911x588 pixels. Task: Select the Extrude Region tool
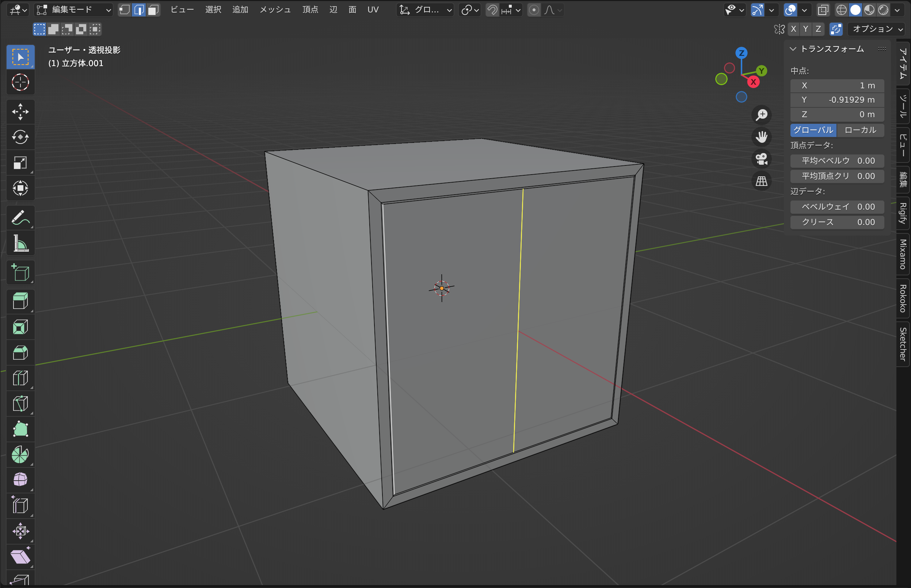coord(20,301)
